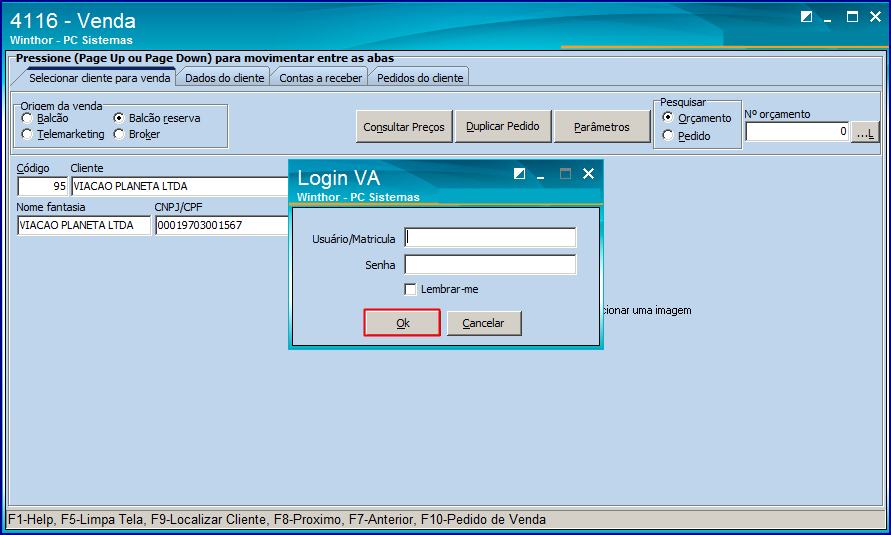Screen dimensions: 891x535
Task: Click the Nº orçamento input field
Action: point(797,132)
